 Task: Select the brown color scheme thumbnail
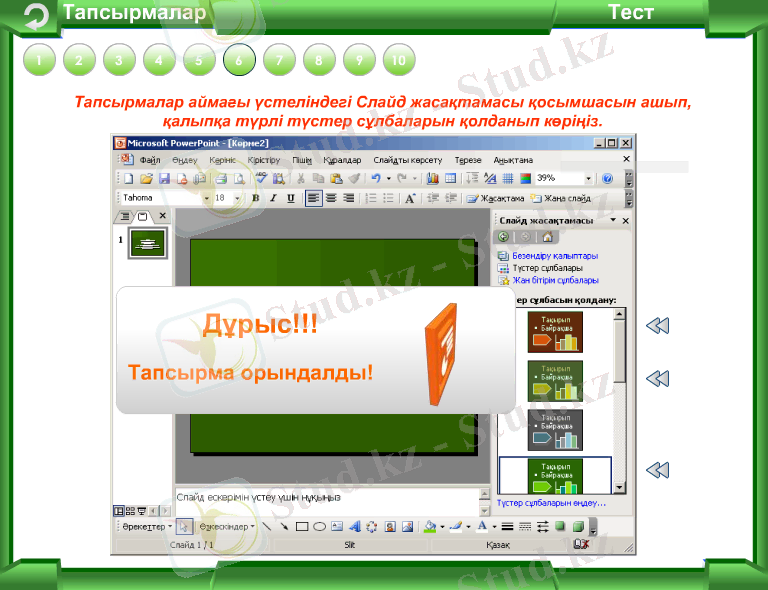click(554, 331)
